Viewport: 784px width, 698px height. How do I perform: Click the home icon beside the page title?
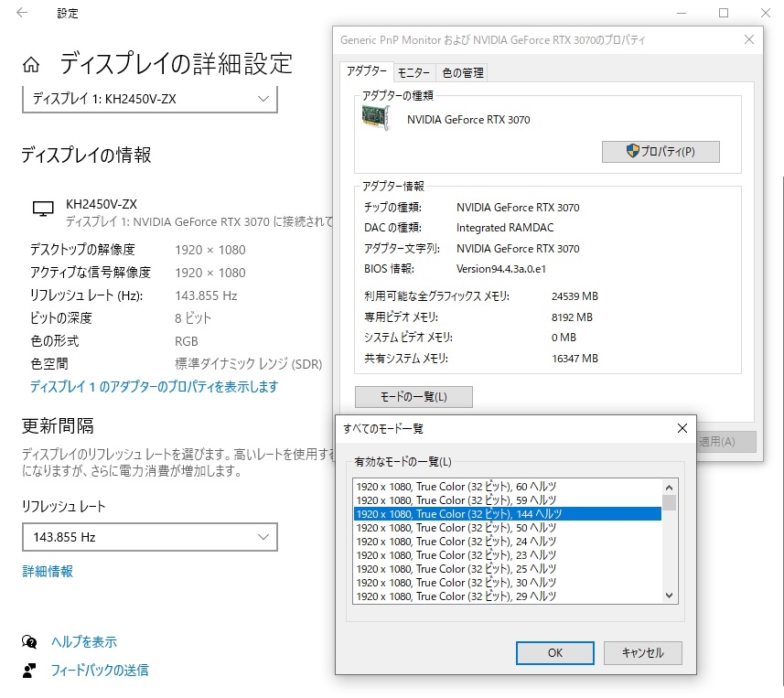31,65
